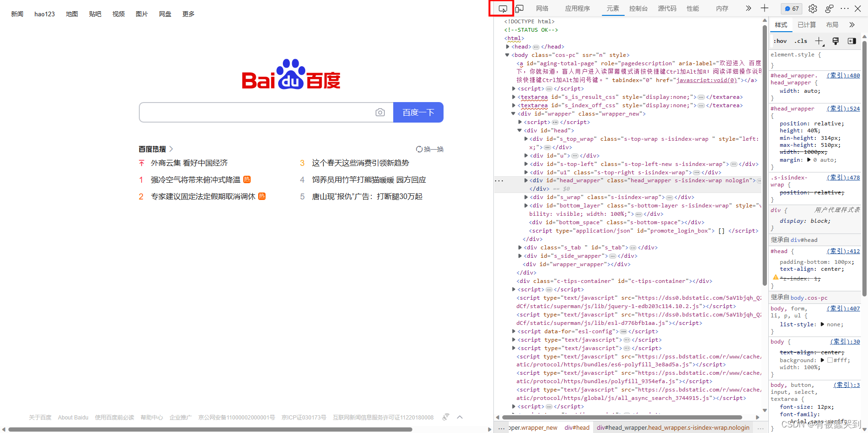This screenshot has height=433, width=868.
Task: Click the new style rule plus icon
Action: tap(819, 41)
